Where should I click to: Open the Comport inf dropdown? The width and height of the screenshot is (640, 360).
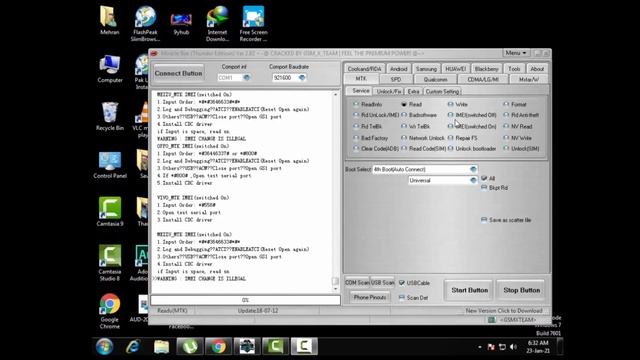pyautogui.click(x=247, y=78)
